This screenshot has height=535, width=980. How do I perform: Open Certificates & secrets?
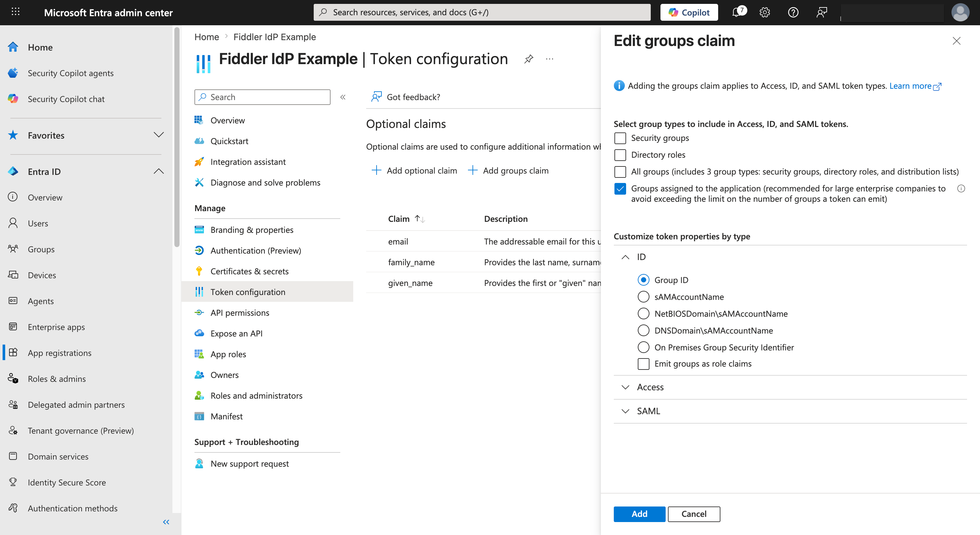[x=249, y=271]
